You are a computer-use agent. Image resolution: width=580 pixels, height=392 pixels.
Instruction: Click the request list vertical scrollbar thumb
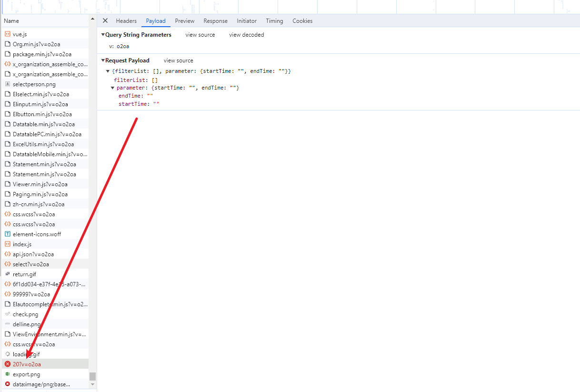tap(92, 376)
